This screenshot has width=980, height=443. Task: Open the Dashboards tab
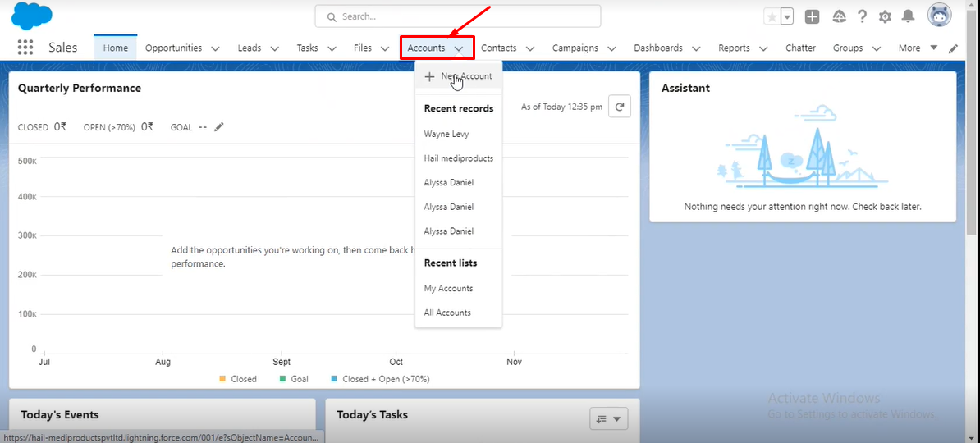click(x=658, y=48)
